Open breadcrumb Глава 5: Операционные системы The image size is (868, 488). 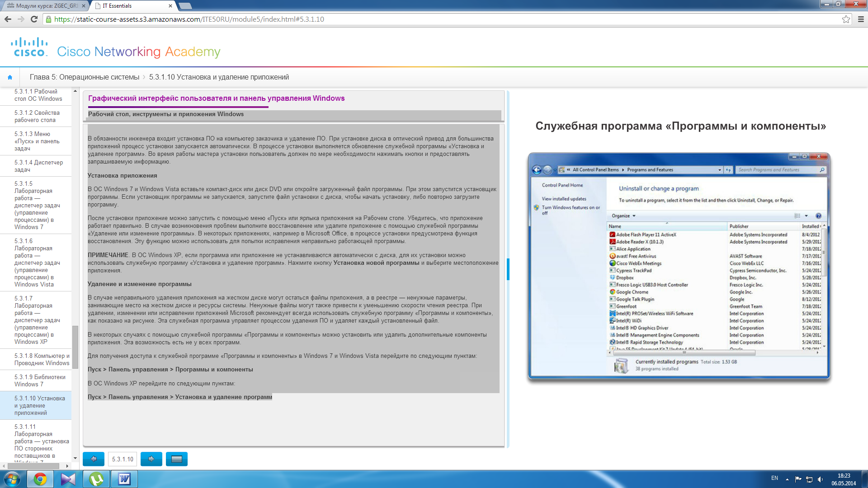click(85, 77)
